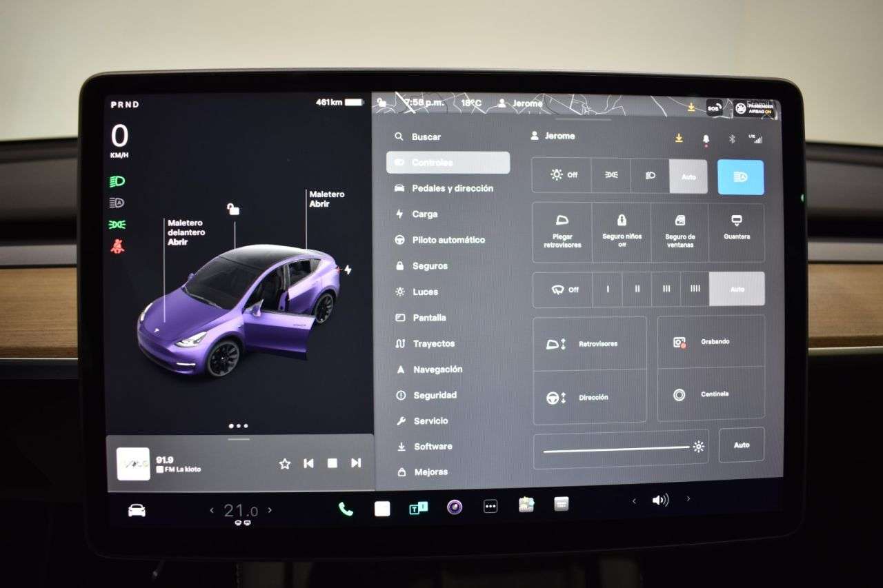Screen dimensions: 883x588
Task: Lower the driver temperature with left arrow
Action: [x=211, y=510]
